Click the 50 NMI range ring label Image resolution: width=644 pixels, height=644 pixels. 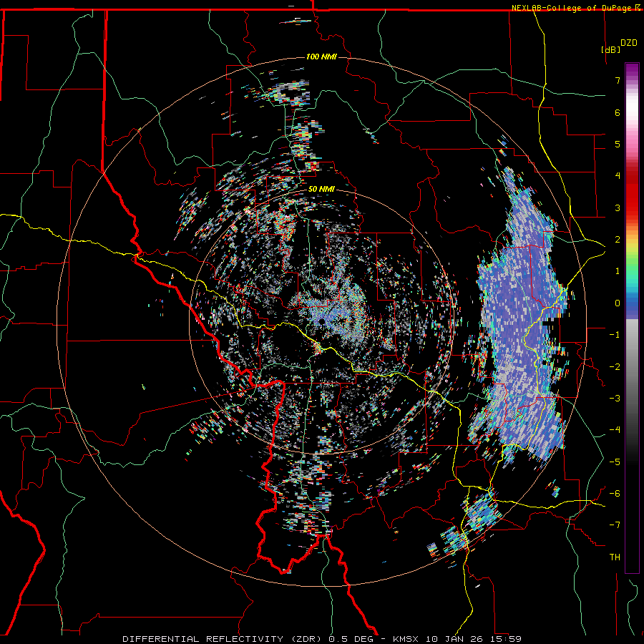point(321,189)
